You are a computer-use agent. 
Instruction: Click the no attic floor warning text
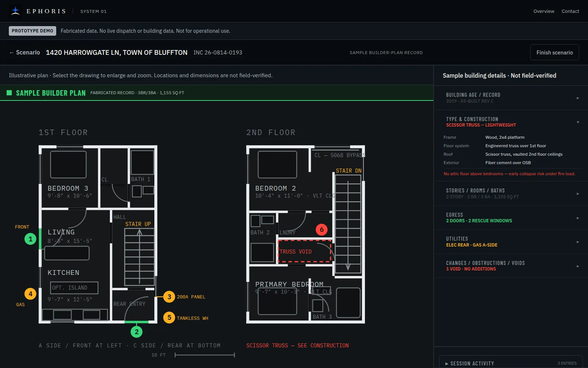pos(509,174)
